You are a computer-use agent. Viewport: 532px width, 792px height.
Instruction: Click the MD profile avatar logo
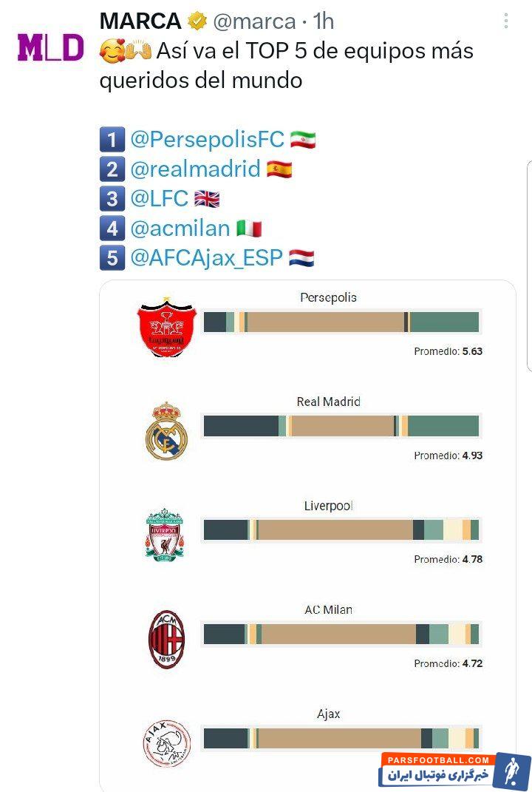pos(50,47)
